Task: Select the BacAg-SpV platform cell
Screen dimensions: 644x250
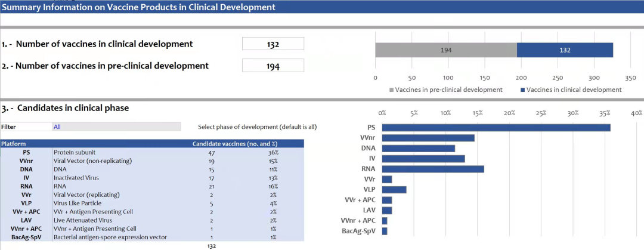Action: point(26,237)
